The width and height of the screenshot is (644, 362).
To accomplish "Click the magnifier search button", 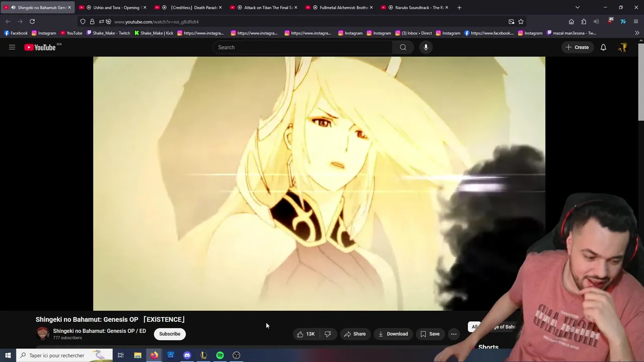I will point(403,47).
